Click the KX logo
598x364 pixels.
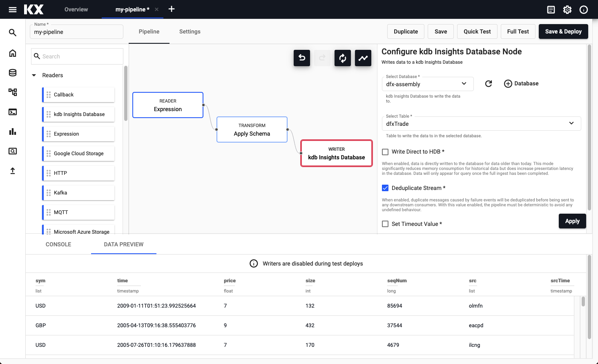coord(33,9)
